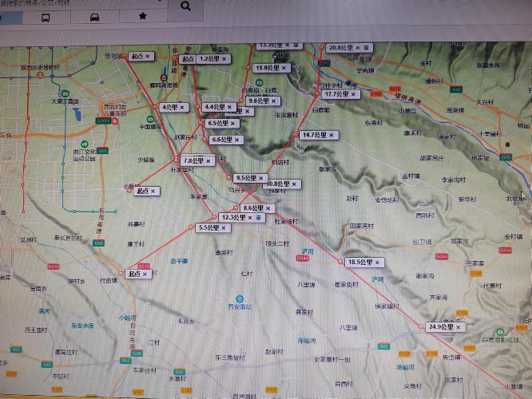Open the star favorites tab
Screen dimensions: 532x399
click(142, 17)
